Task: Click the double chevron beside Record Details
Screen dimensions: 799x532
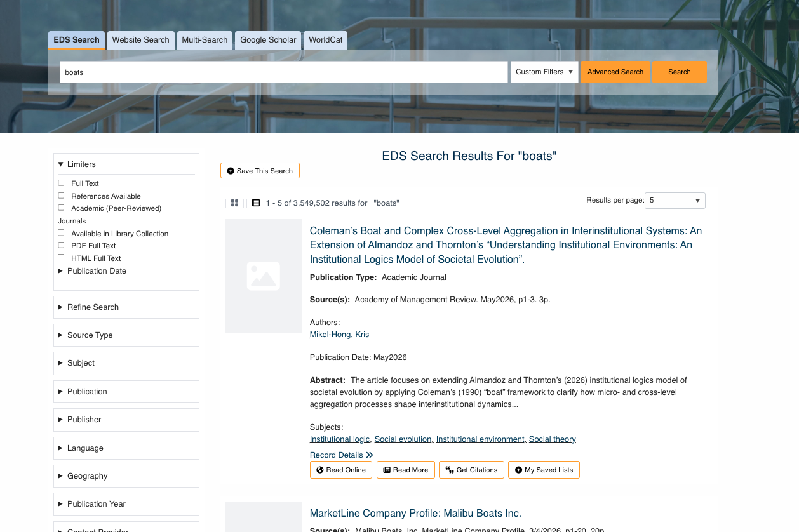Action: [x=370, y=455]
